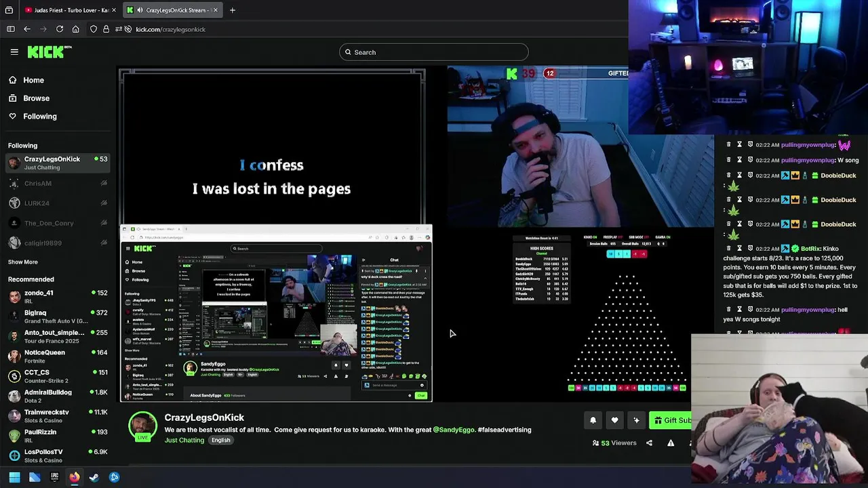Click the BotRix chat message username
The height and width of the screenshot is (488, 868).
(811, 249)
